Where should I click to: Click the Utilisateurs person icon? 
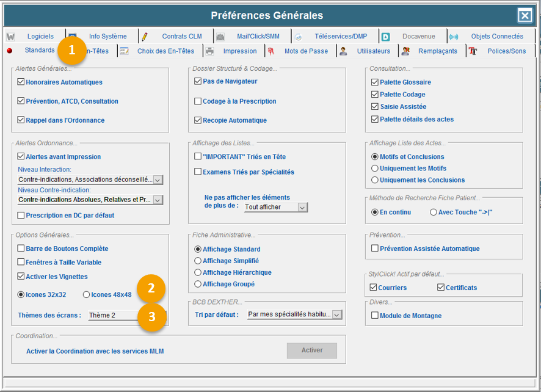pos(343,51)
